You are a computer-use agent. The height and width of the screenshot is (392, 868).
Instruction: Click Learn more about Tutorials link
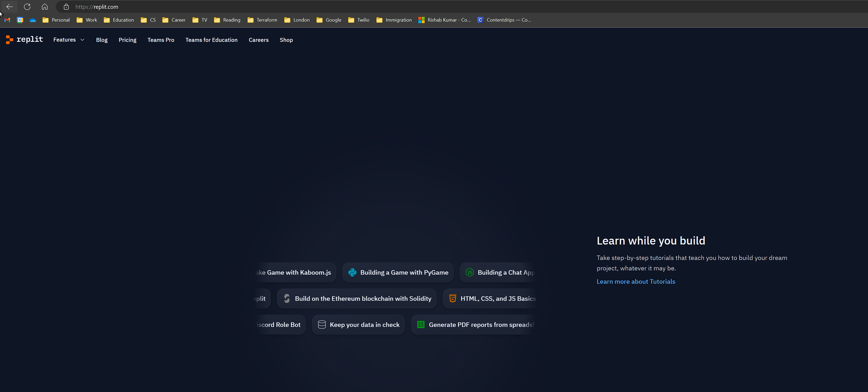coord(636,281)
